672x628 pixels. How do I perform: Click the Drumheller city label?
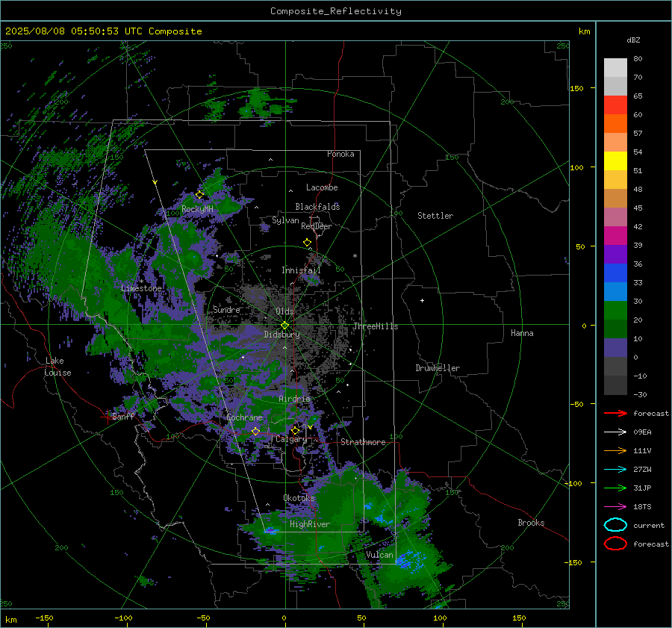(438, 368)
